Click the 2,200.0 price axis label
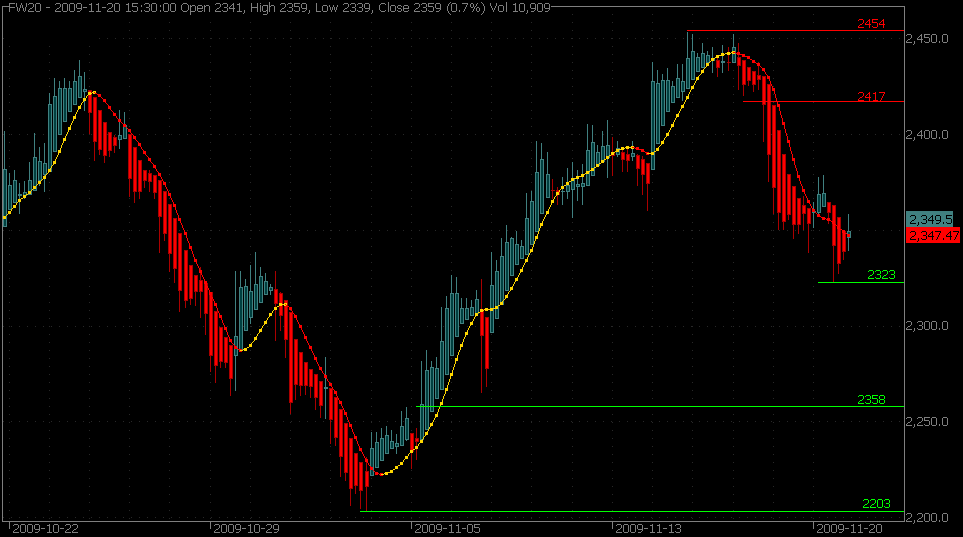The height and width of the screenshot is (537, 963). coord(927,517)
